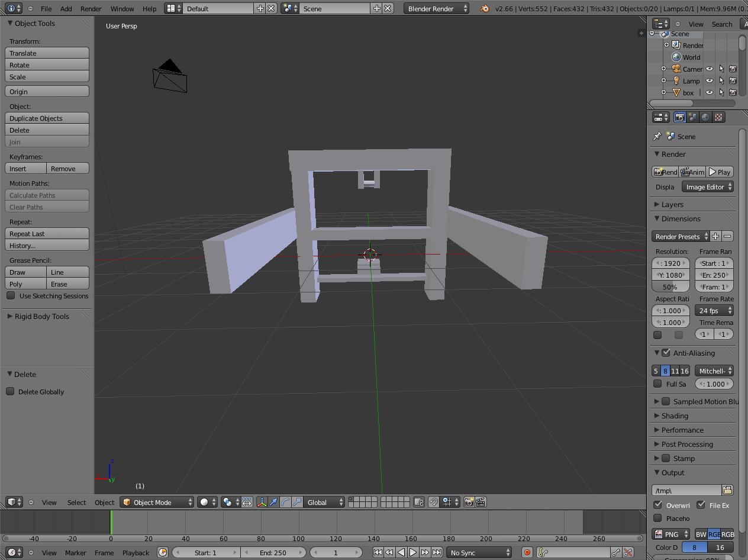
Task: Click the Blender logo icon in header
Action: click(x=485, y=8)
